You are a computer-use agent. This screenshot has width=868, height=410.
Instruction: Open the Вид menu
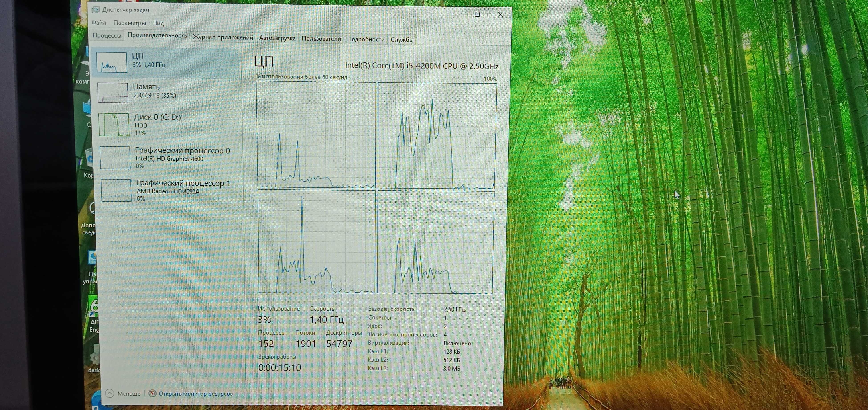point(158,23)
